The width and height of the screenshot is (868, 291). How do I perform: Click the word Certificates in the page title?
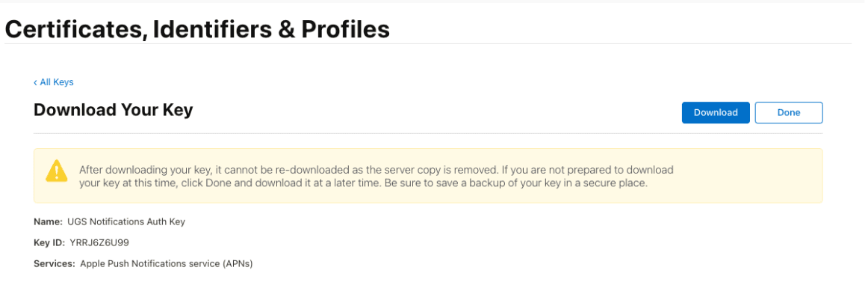pyautogui.click(x=76, y=29)
